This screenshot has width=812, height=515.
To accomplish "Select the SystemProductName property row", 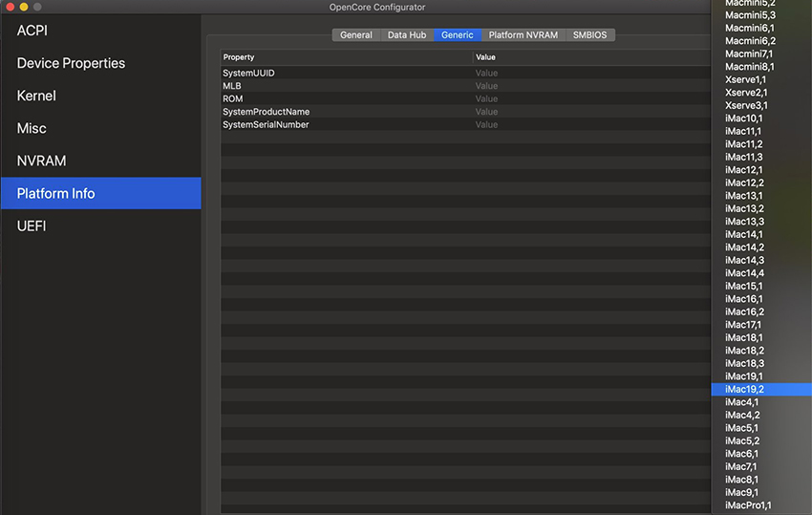I will coord(465,112).
